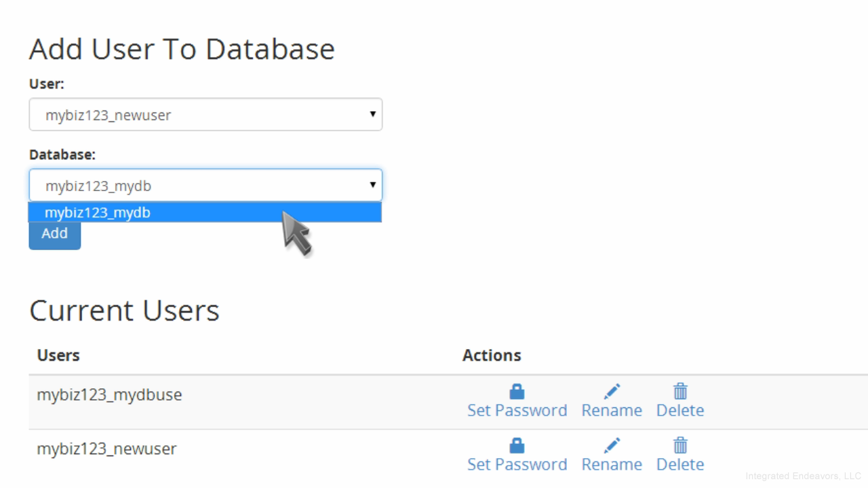Image resolution: width=868 pixels, height=488 pixels.
Task: Click Rename link for mybiz123_newuser
Action: (612, 465)
